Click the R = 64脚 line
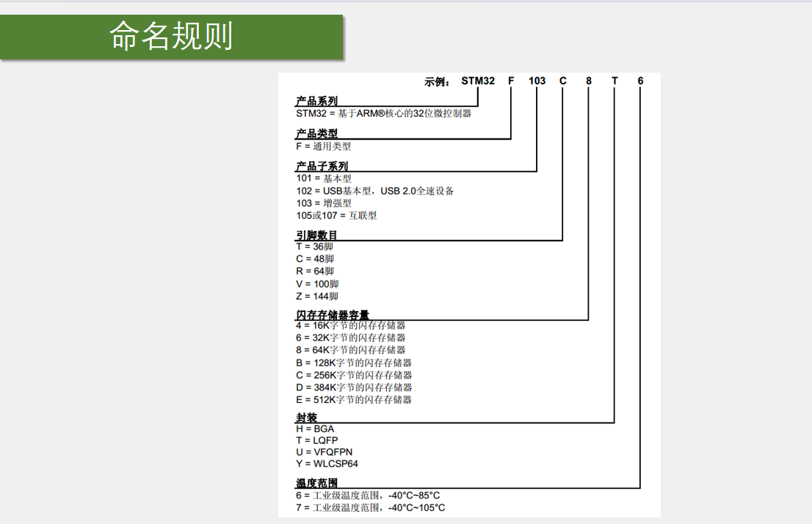 [315, 272]
